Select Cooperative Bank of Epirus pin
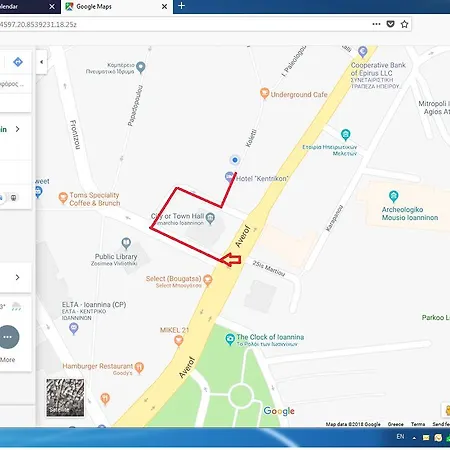450x450 pixels. tap(363, 52)
